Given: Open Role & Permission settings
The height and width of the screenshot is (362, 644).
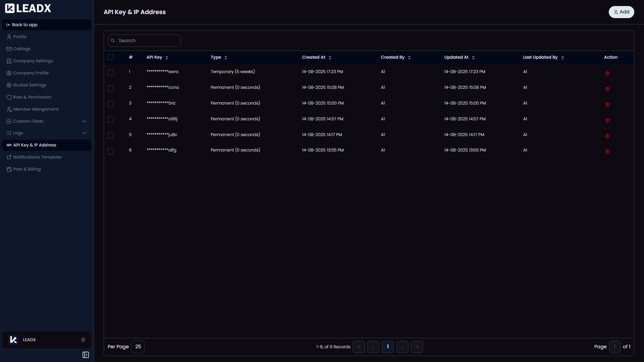Looking at the screenshot, I should coord(32,97).
